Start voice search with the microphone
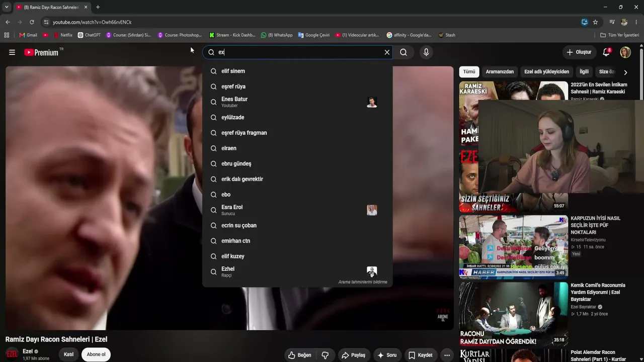 tap(426, 52)
